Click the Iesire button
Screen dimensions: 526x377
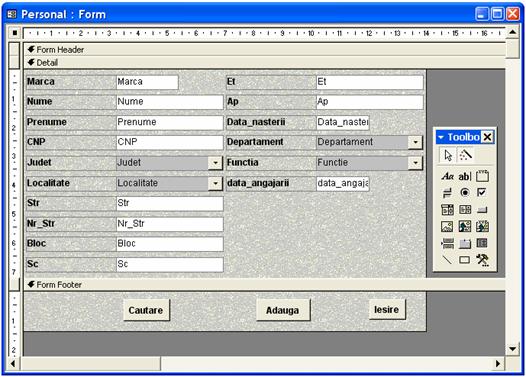click(387, 310)
